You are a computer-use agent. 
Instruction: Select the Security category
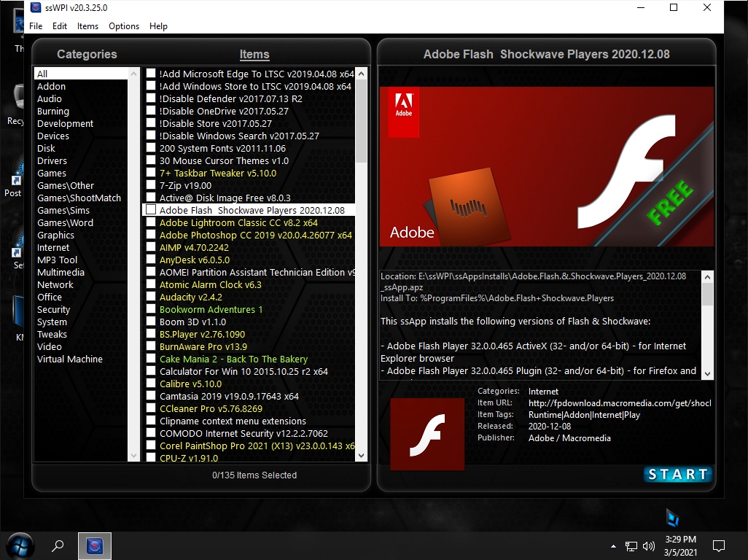click(x=53, y=310)
